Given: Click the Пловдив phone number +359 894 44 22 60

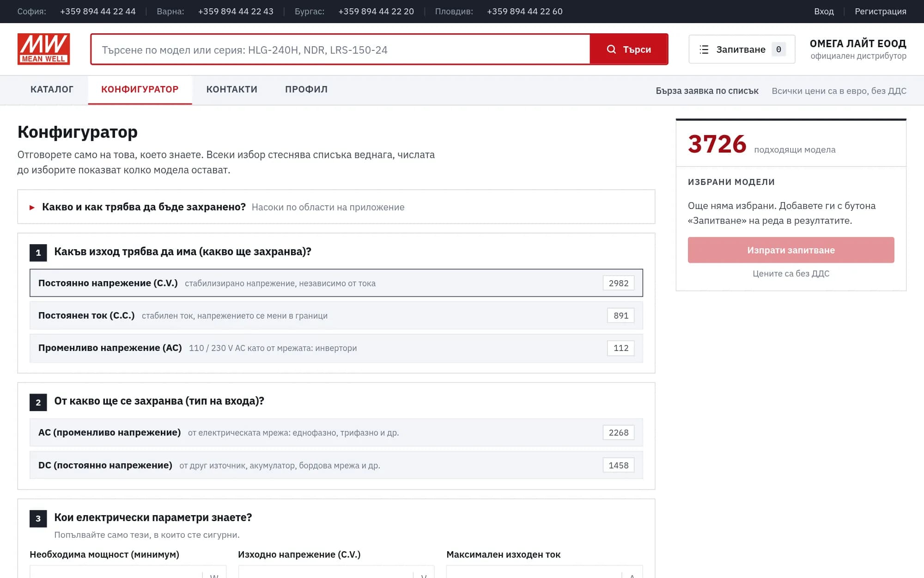Looking at the screenshot, I should tap(525, 12).
